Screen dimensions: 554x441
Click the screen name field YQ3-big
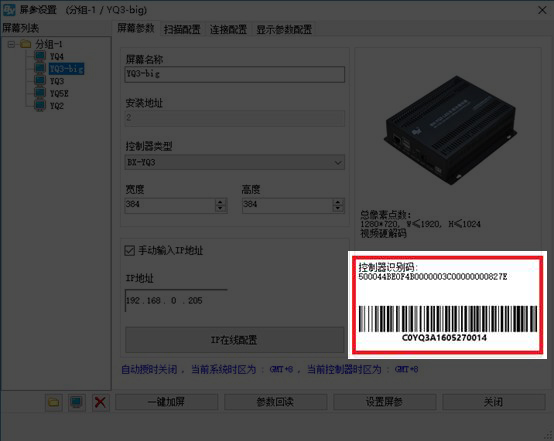pos(234,74)
